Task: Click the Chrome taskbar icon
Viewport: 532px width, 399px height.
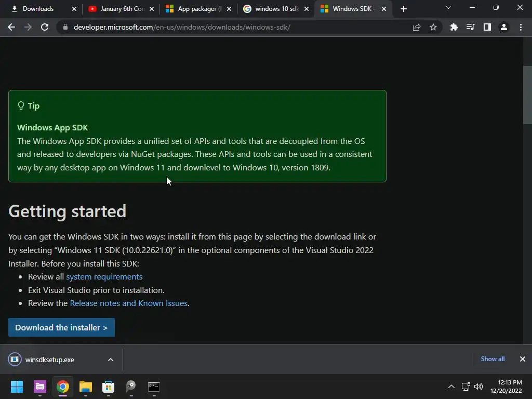Action: click(63, 387)
